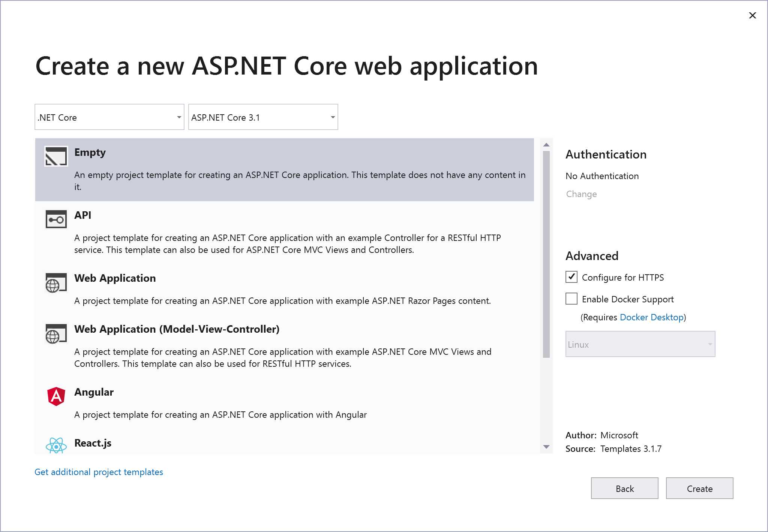
Task: Select the Web Application (Model-View-Controller) title
Action: (x=177, y=329)
